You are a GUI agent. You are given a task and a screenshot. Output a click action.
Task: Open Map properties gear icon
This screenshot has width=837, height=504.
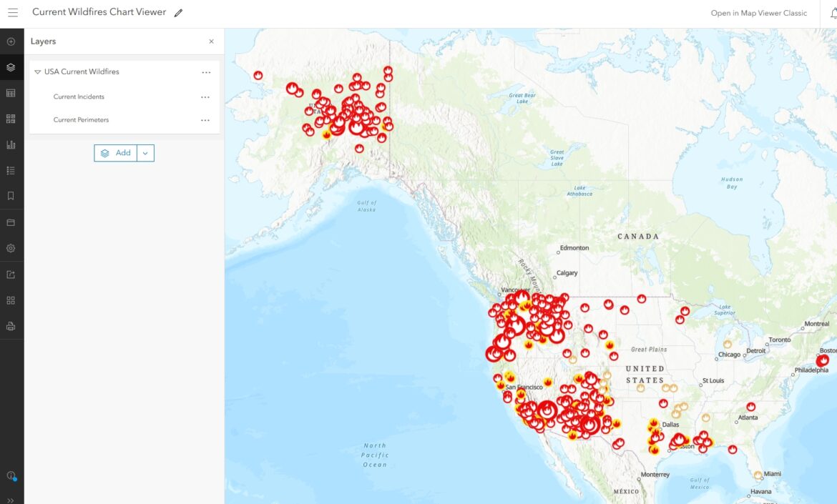(x=11, y=248)
